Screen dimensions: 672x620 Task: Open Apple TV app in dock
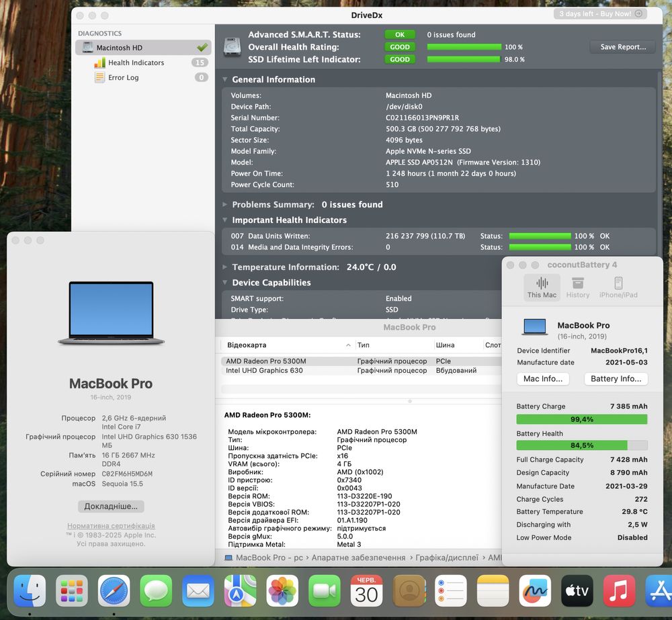577,591
